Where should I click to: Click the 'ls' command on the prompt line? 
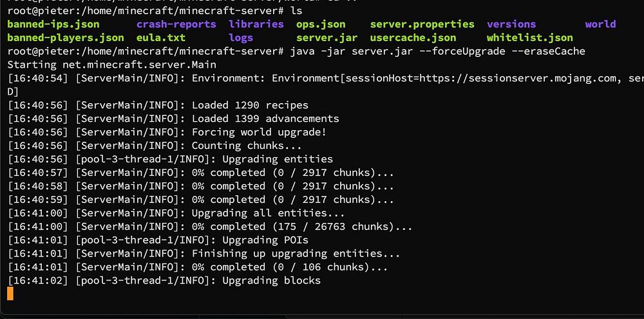[296, 11]
